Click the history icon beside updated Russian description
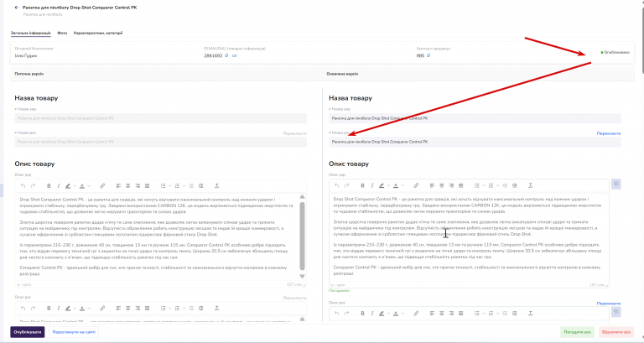 tap(615, 312)
